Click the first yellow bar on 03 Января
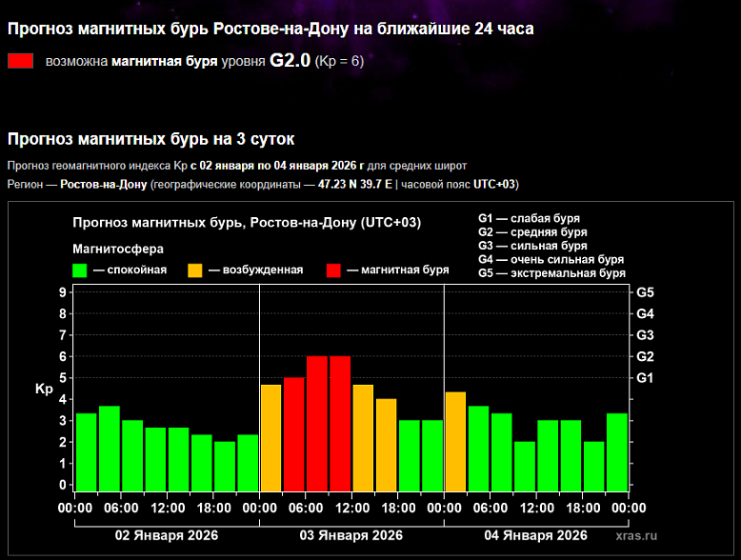The image size is (741, 560). tap(270, 437)
